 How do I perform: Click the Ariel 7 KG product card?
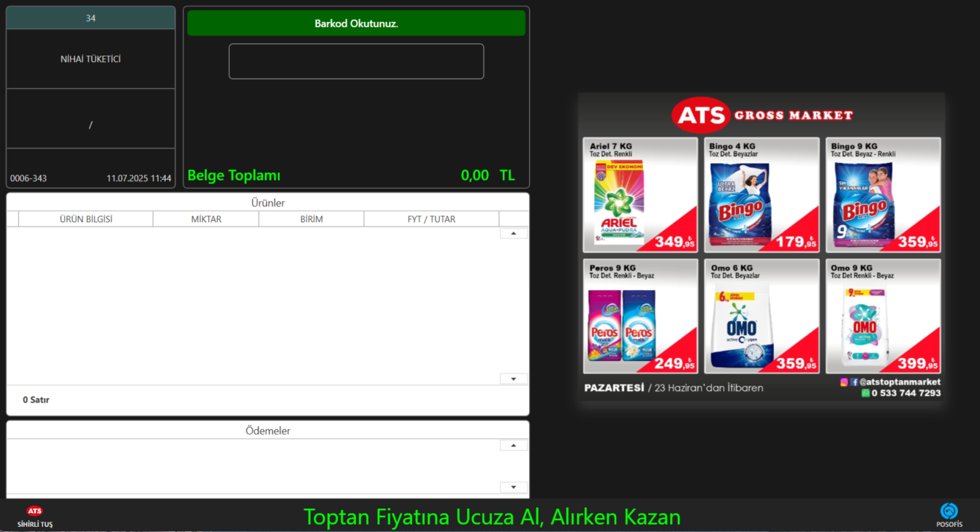pos(640,195)
